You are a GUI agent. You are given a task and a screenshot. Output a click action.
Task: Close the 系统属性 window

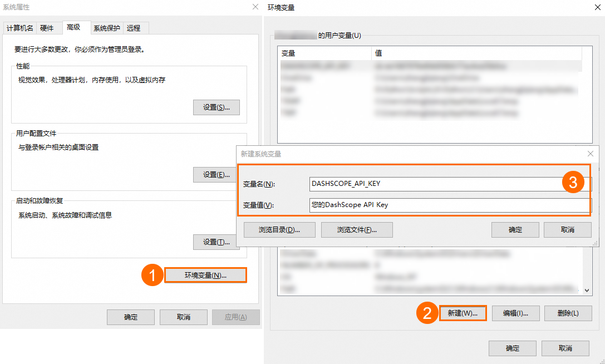[255, 7]
